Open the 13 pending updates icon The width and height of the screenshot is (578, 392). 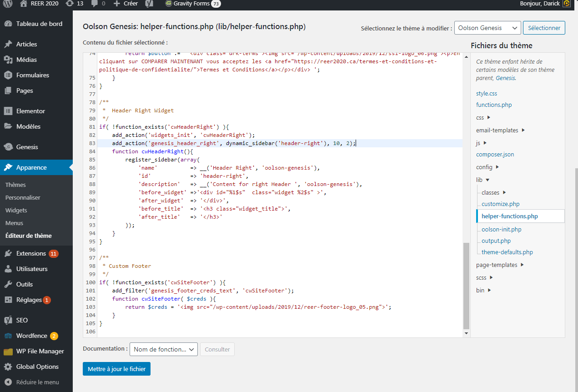[x=69, y=3]
